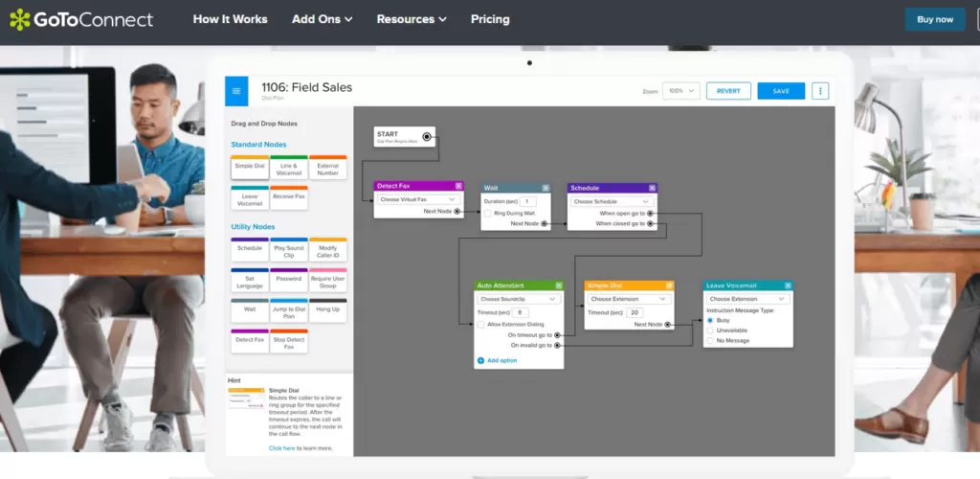Open the Choose Soundclip dropdown
Screen dimensions: 980x479
[x=519, y=299]
